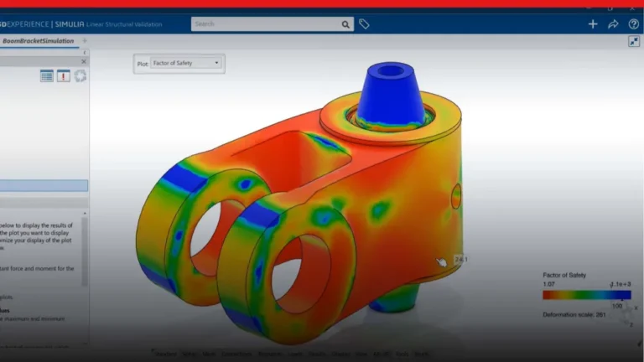Switch to the BoomBracketSimulation tab
Screen dimensions: 644x362
pos(39,40)
